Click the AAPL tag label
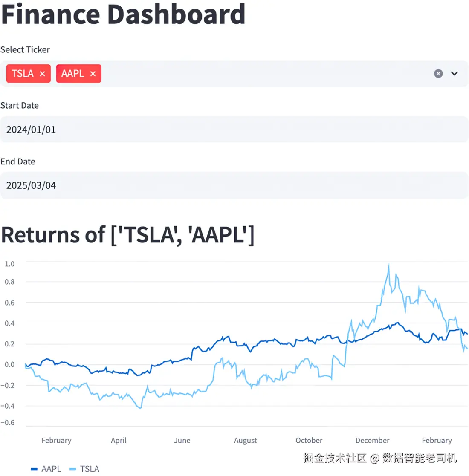 coord(72,74)
